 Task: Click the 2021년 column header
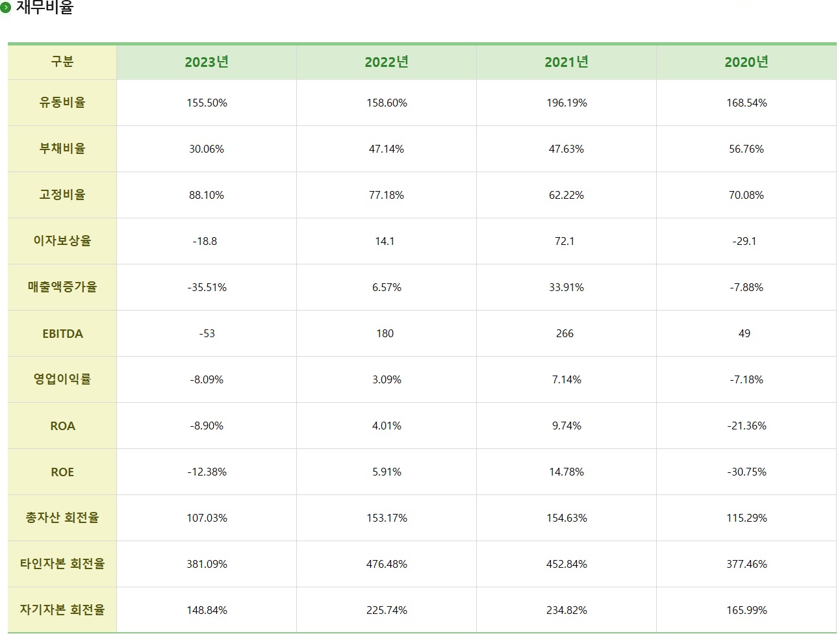pyautogui.click(x=566, y=62)
